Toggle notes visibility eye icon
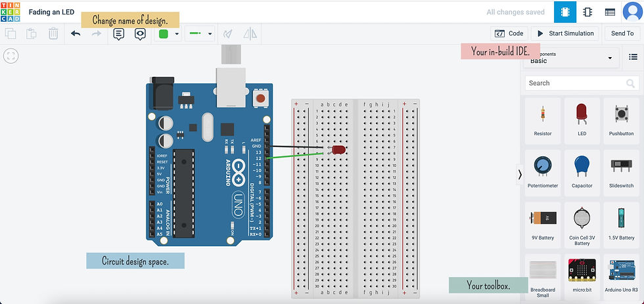The height and width of the screenshot is (304, 644). click(x=141, y=34)
